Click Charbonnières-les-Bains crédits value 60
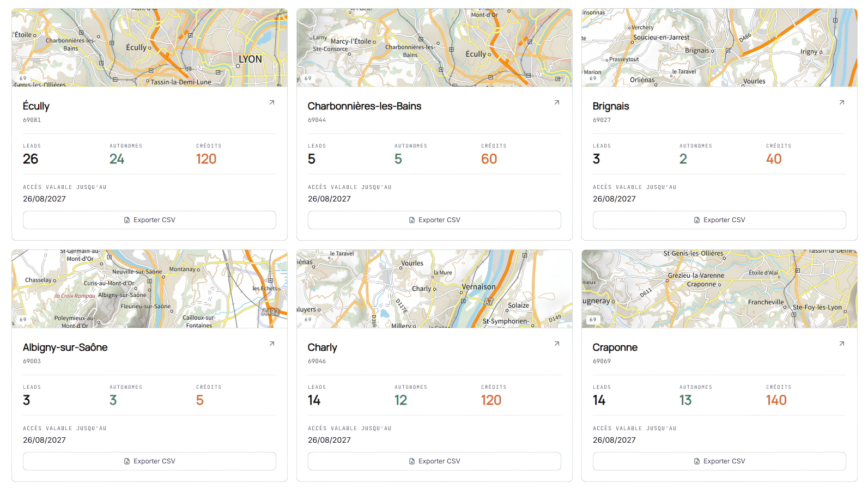This screenshot has height=489, width=868. 489,159
